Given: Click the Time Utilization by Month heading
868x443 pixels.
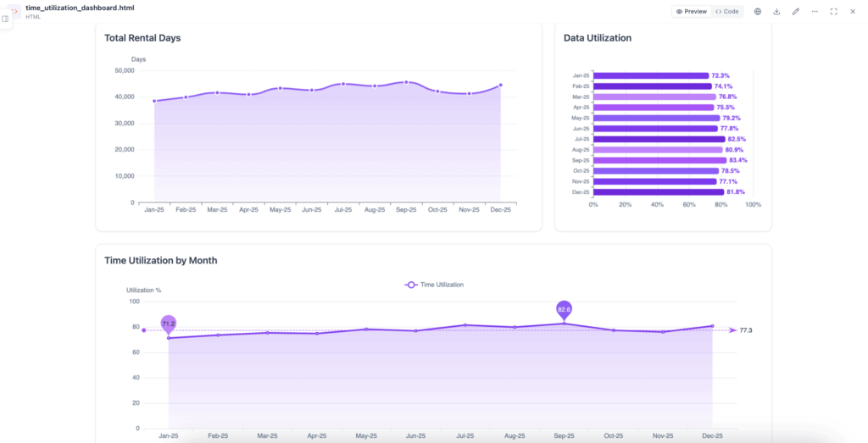Looking at the screenshot, I should pos(160,261).
